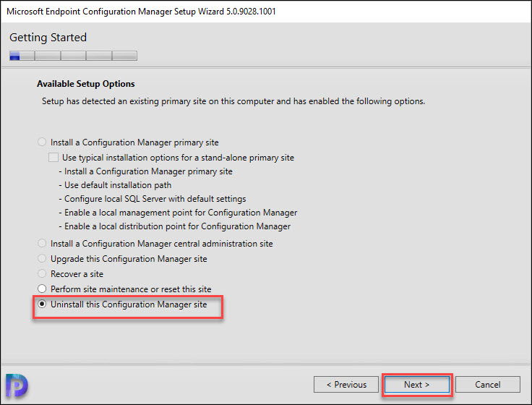
Task: Click the Available Setup Options title
Action: (x=86, y=84)
